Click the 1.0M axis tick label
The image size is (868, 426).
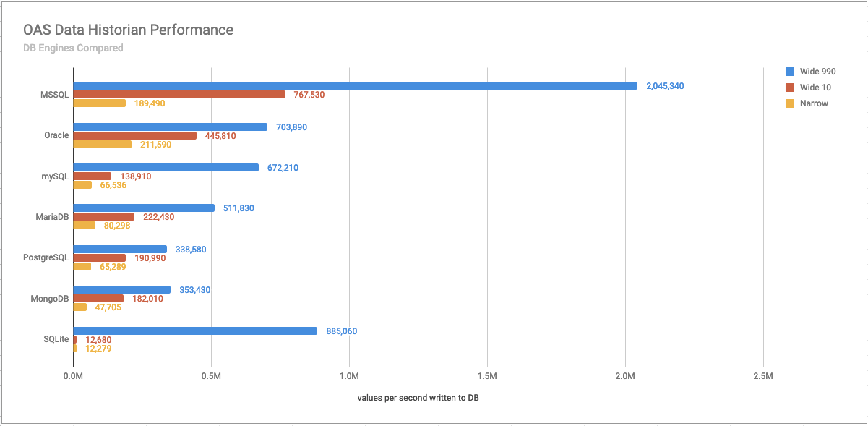pos(349,377)
